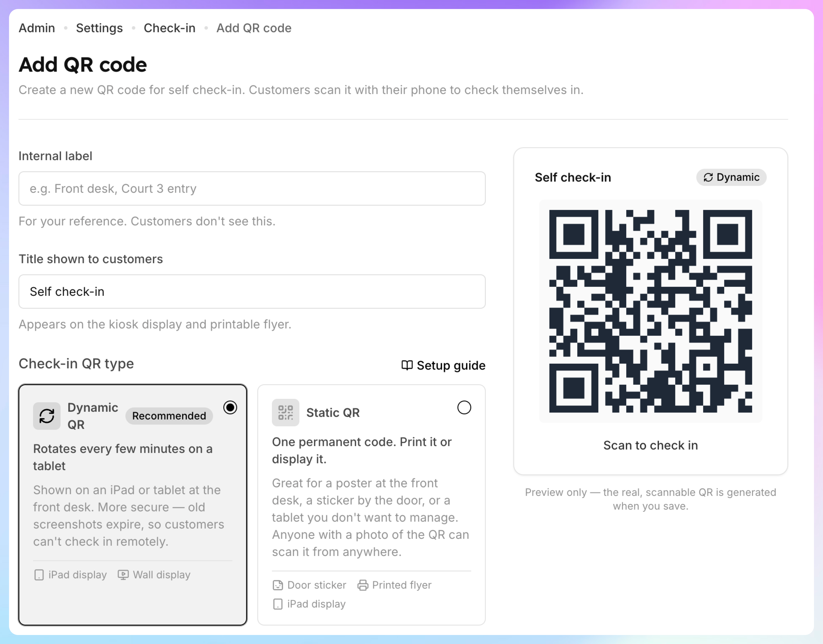Click iPad display tablet icon under Dynamic QR
Viewport: 823px width, 644px height.
39,575
